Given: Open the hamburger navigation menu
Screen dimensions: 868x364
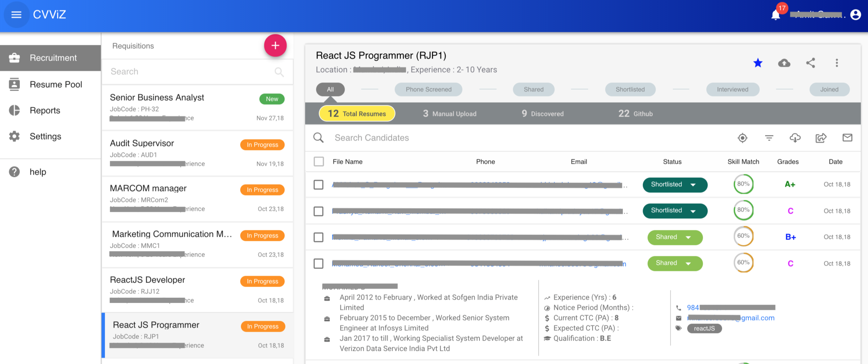Looking at the screenshot, I should point(16,15).
